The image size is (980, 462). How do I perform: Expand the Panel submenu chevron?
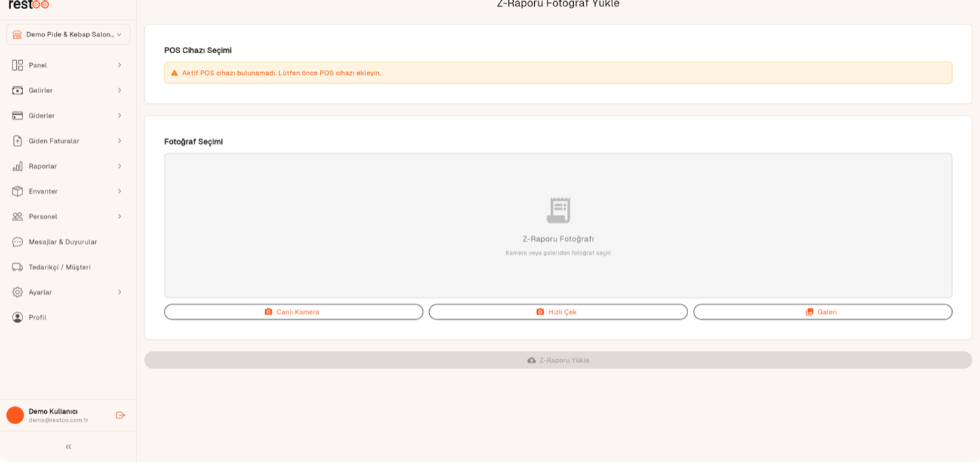[x=120, y=65]
